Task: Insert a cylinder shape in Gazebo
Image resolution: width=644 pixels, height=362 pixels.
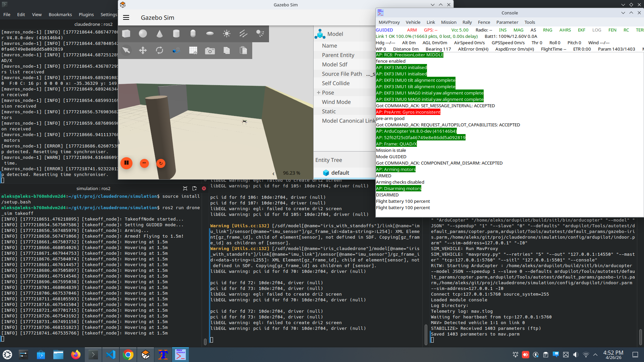Action: pyautogui.click(x=176, y=34)
